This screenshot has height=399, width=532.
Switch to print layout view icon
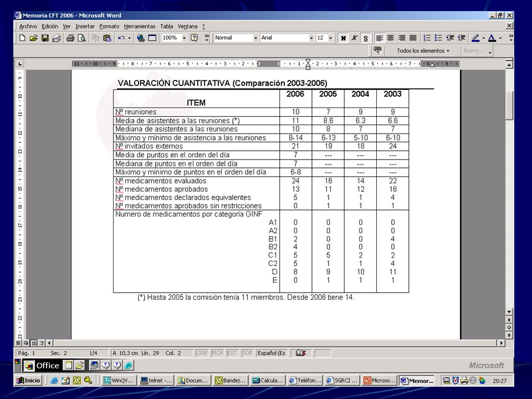pos(34,343)
